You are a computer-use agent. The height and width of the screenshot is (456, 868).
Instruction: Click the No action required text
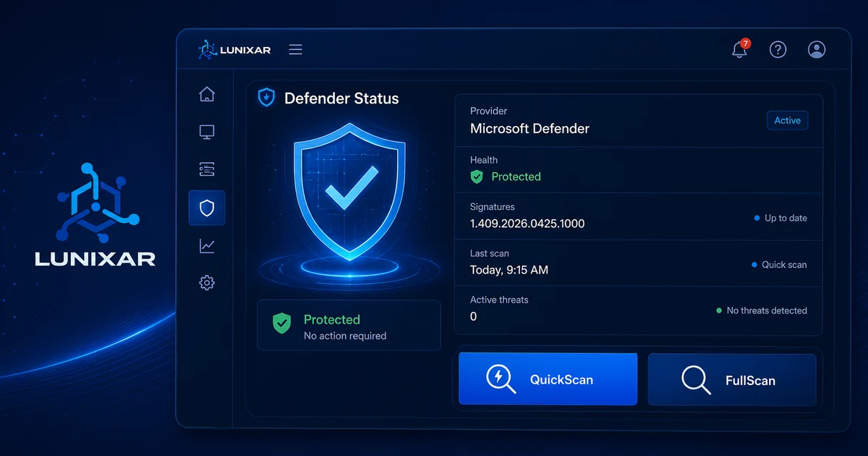point(345,336)
